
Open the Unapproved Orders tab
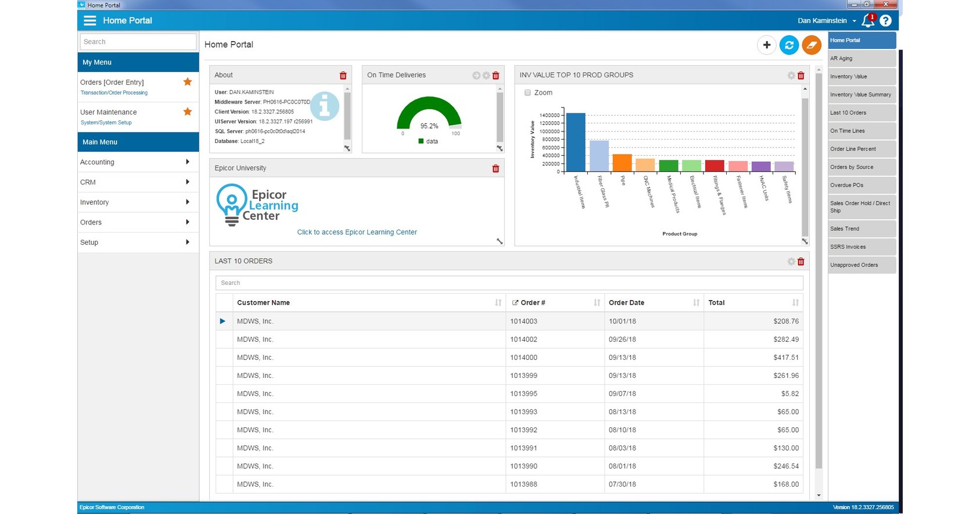point(862,265)
